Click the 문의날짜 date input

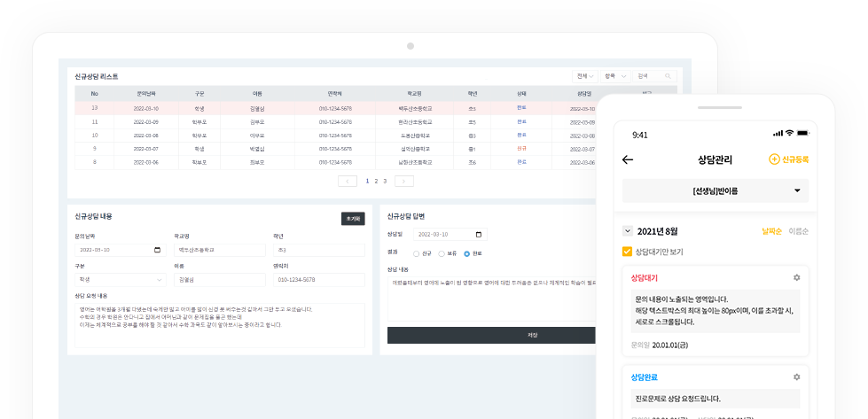120,250
